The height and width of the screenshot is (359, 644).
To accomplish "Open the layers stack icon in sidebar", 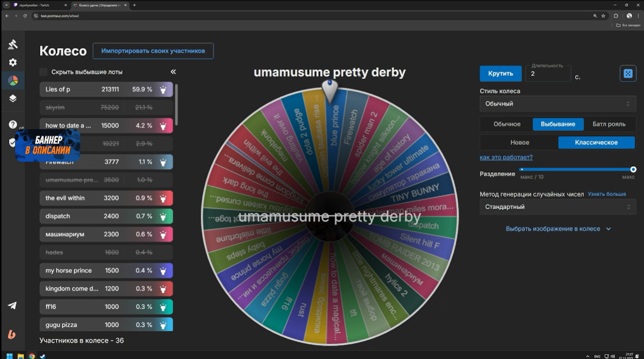I will coord(13,98).
